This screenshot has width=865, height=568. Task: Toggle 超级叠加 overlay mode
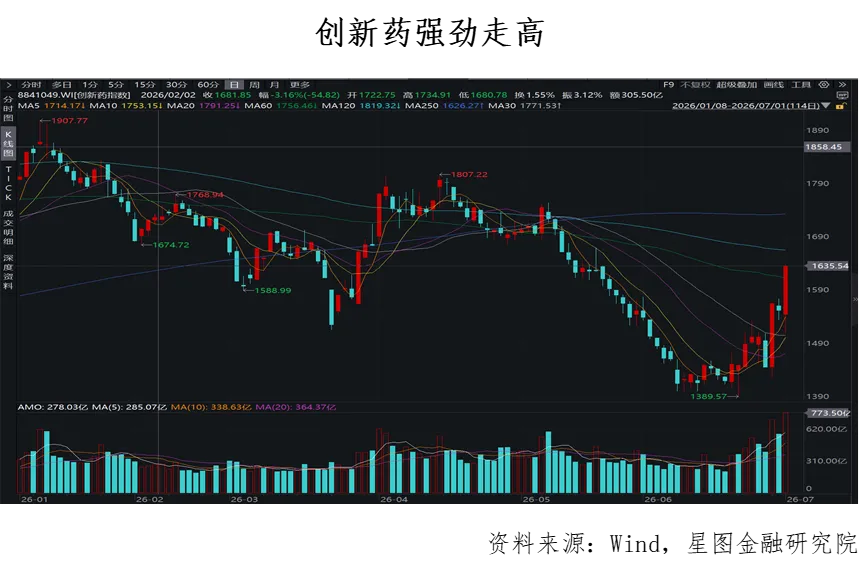point(736,84)
